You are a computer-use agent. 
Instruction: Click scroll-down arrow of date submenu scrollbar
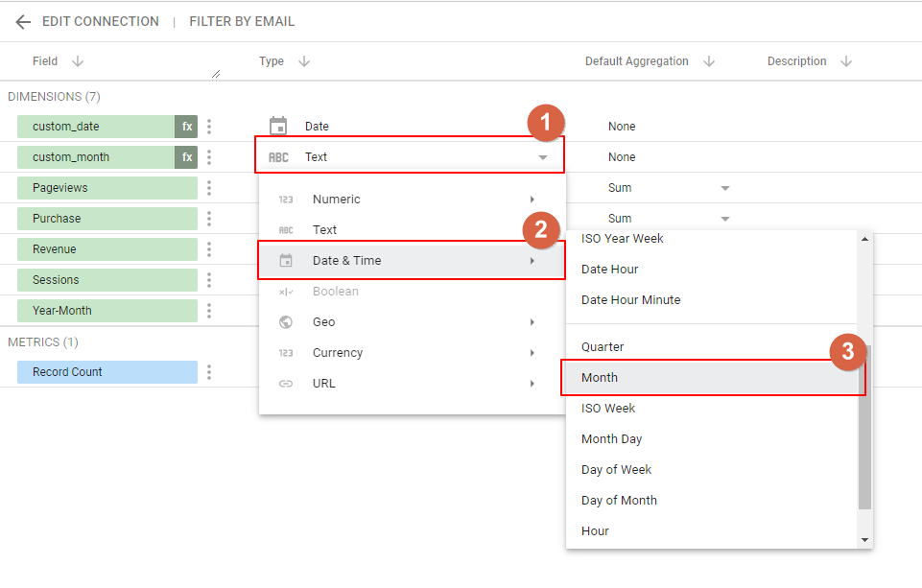[x=865, y=540]
